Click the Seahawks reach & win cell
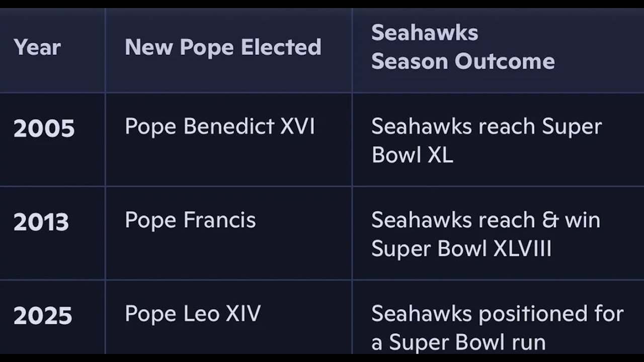The height and width of the screenshot is (362, 644). click(x=486, y=234)
